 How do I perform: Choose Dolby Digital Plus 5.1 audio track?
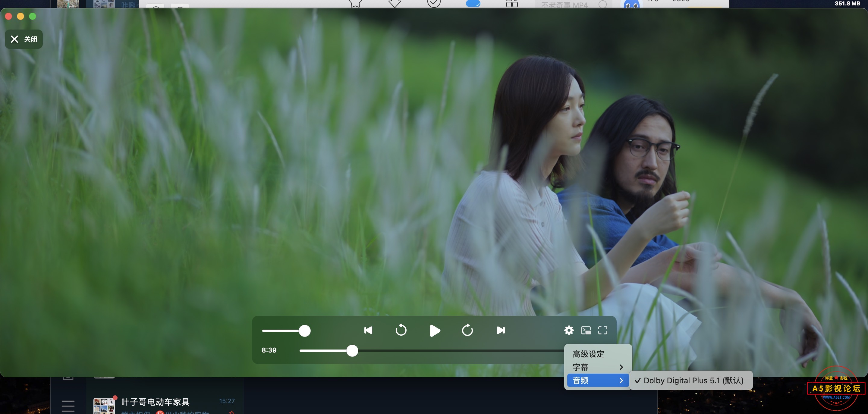690,380
